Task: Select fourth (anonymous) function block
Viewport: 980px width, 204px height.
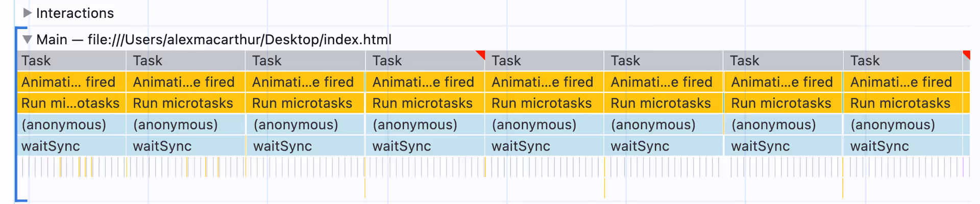Action: tap(425, 125)
